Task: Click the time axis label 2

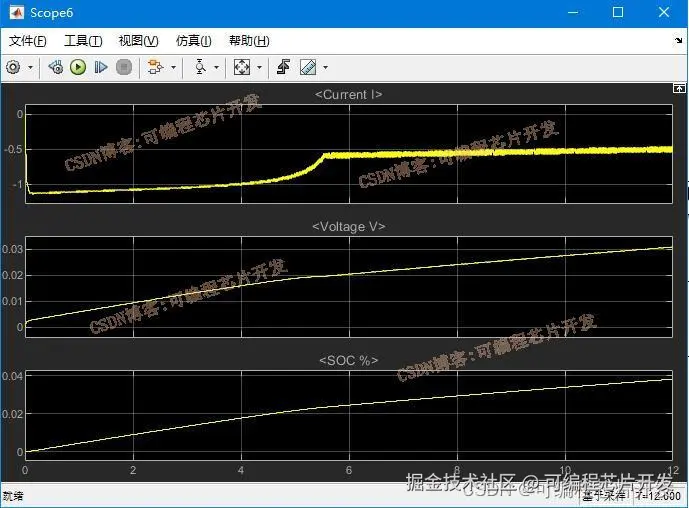Action: point(133,470)
